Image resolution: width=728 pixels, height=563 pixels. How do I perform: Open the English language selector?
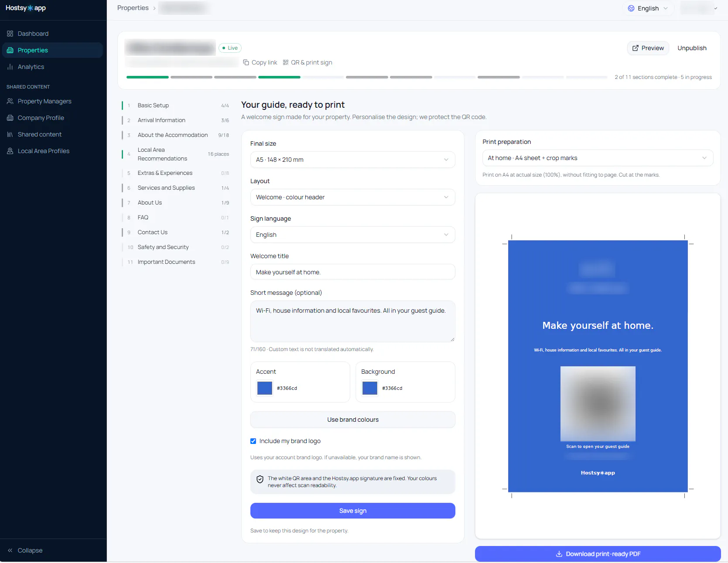(648, 8)
